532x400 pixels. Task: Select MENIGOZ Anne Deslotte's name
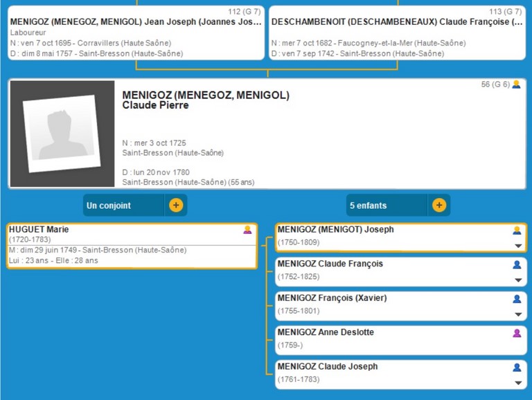325,332
